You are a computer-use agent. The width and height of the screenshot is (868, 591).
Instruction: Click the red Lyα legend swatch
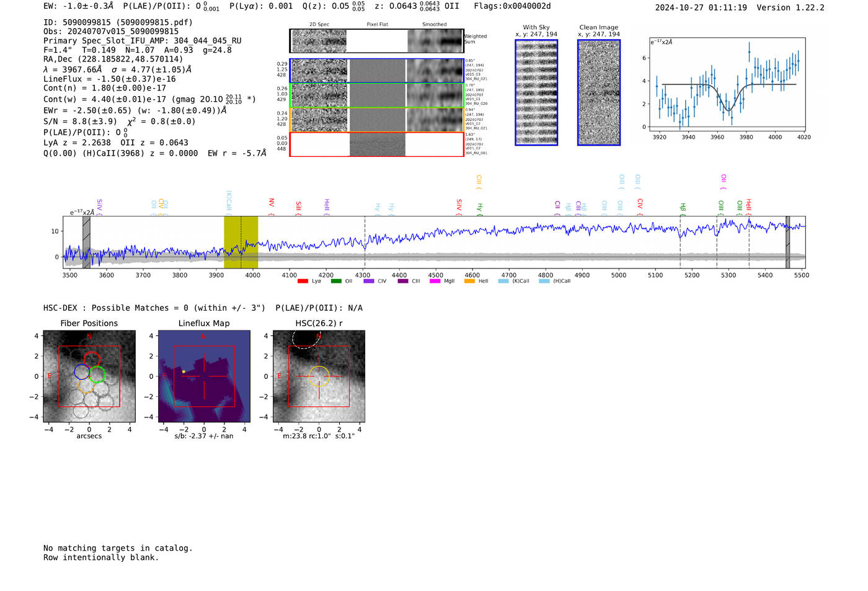pyautogui.click(x=303, y=281)
